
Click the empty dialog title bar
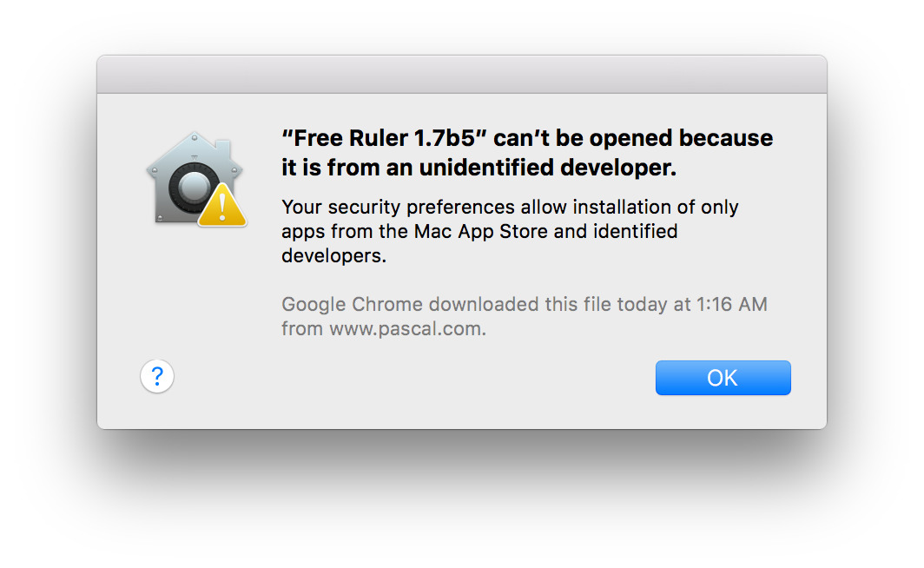point(462,74)
